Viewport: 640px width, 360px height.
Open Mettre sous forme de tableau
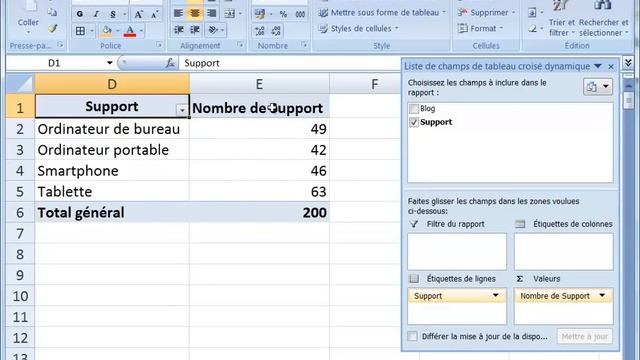(382, 13)
